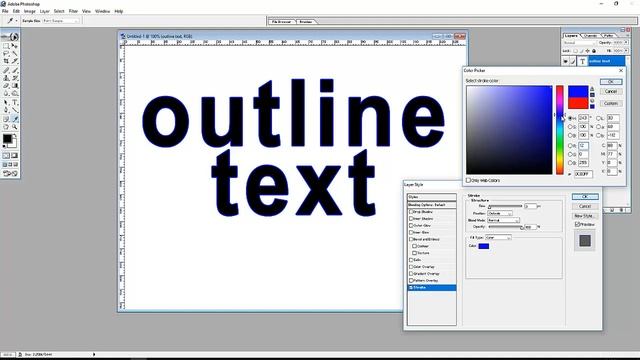The image size is (640, 360).
Task: Enable the Outer Glow style checkbox
Action: (411, 225)
